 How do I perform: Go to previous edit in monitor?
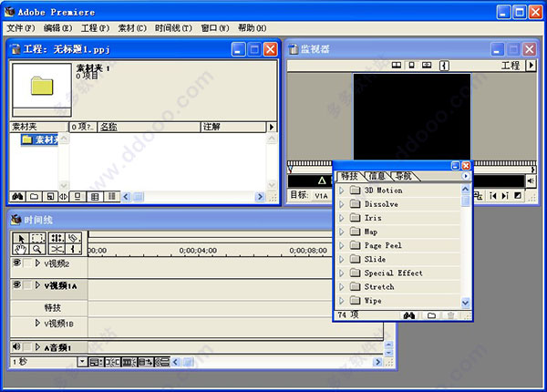492,196
